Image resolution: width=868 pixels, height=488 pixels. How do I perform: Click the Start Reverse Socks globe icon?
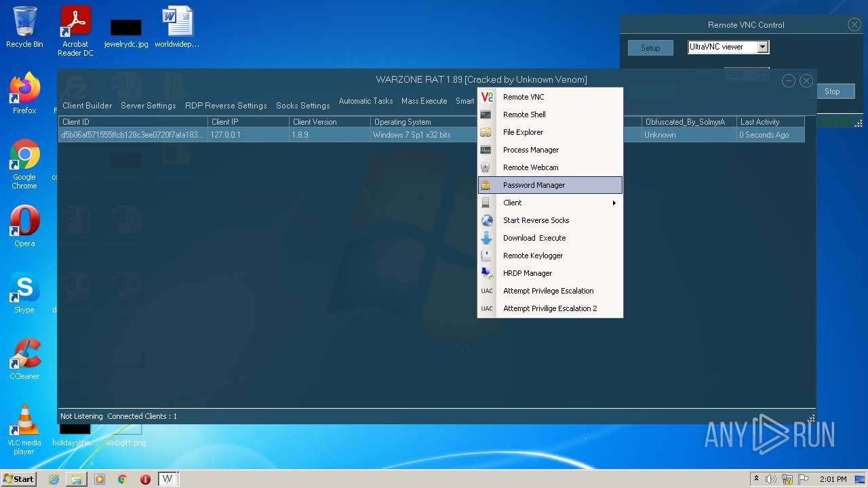pos(486,220)
